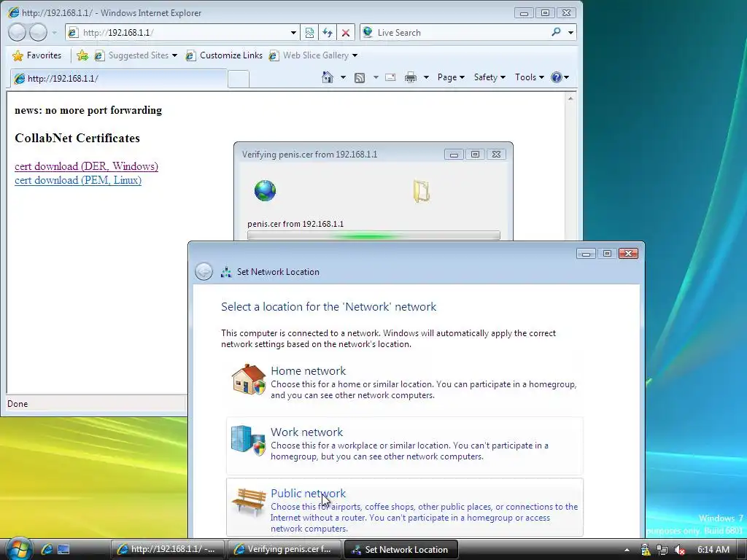Click the Read Mail icon in command bar

point(391,77)
